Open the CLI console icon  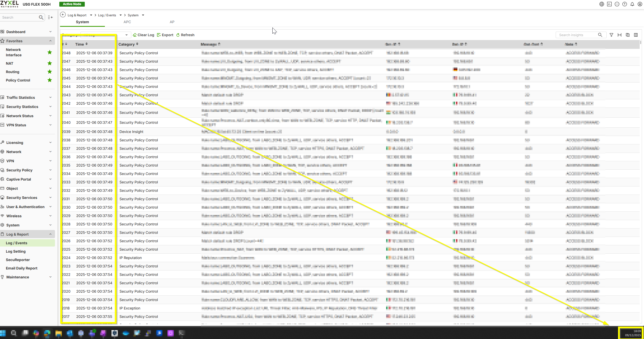click(x=609, y=4)
